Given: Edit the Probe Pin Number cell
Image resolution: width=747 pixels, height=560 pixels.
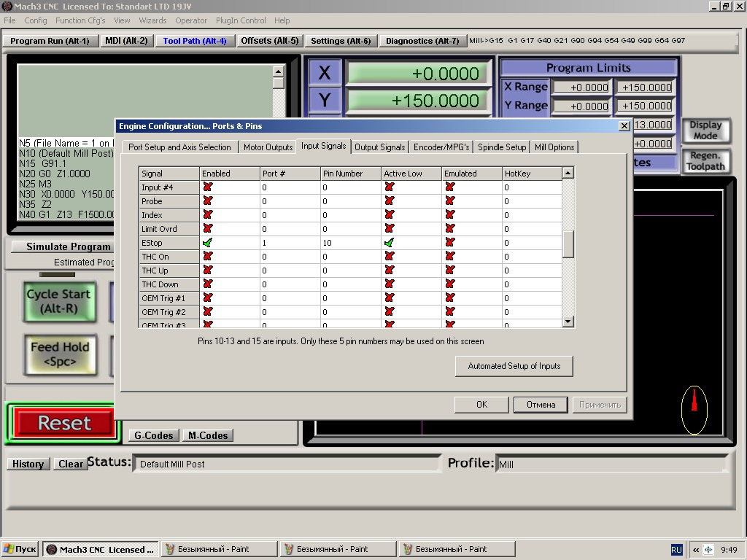Looking at the screenshot, I should pyautogui.click(x=350, y=201).
